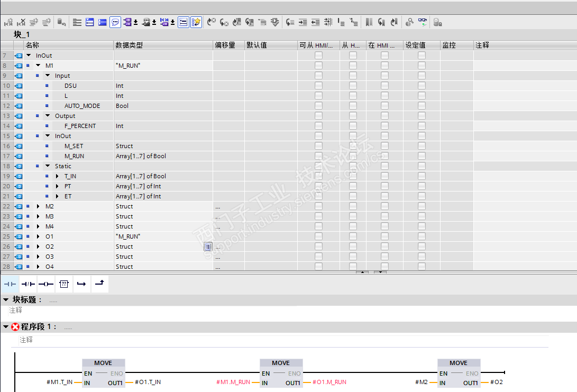The height and width of the screenshot is (392, 577).
Task: Select the MOVE box with #M2 input
Action: click(459, 373)
